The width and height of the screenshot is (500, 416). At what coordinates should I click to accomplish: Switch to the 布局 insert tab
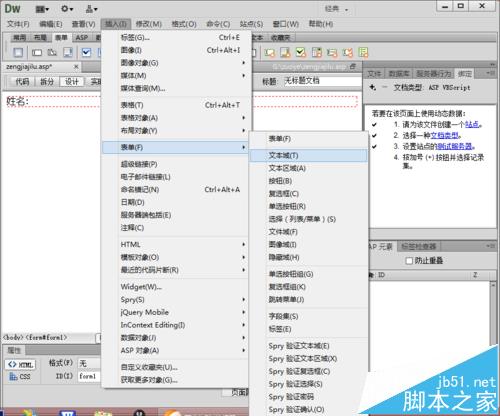tap(40, 37)
